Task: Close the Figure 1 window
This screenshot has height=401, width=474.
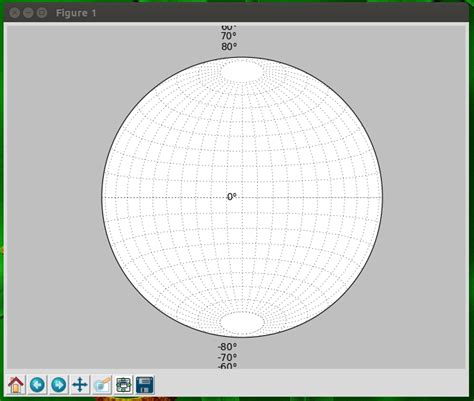Action: [x=15, y=13]
